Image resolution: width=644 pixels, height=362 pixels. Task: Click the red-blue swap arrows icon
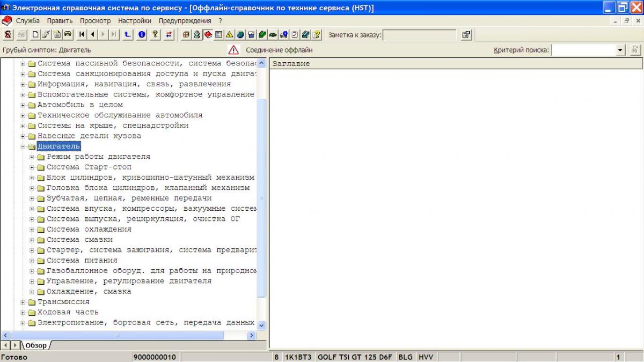point(169,34)
